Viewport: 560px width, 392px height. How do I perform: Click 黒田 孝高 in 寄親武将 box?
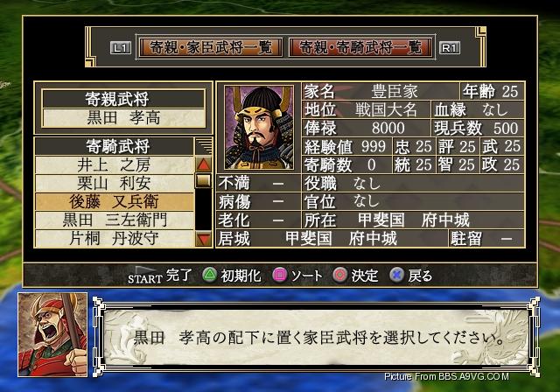(x=123, y=118)
